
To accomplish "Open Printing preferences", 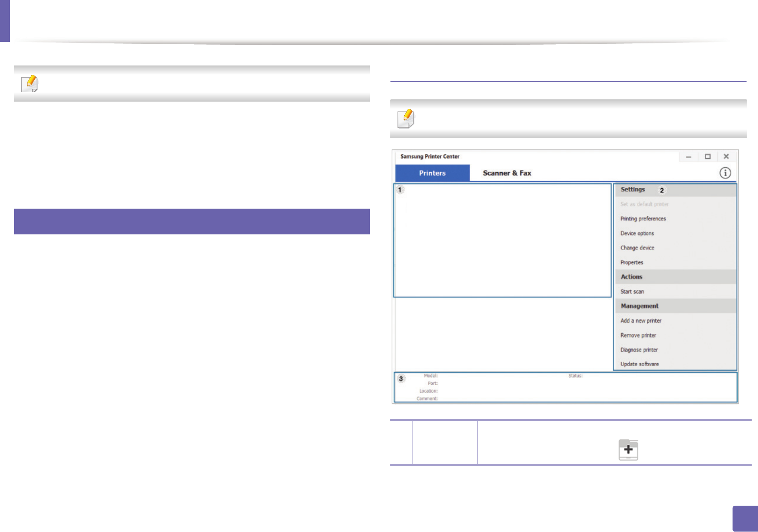I will point(643,219).
